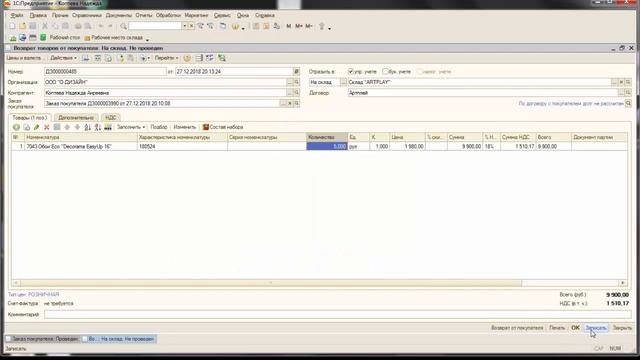Open selection for Контрагент field

[x=290, y=93]
